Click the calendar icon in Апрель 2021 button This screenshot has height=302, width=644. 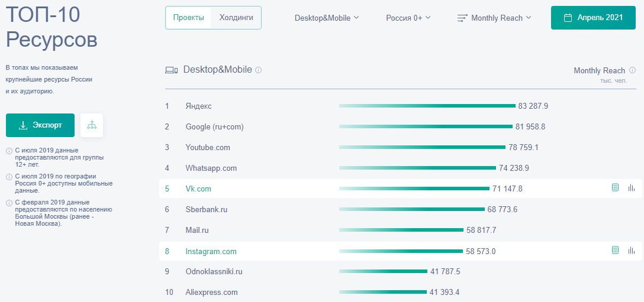click(568, 18)
